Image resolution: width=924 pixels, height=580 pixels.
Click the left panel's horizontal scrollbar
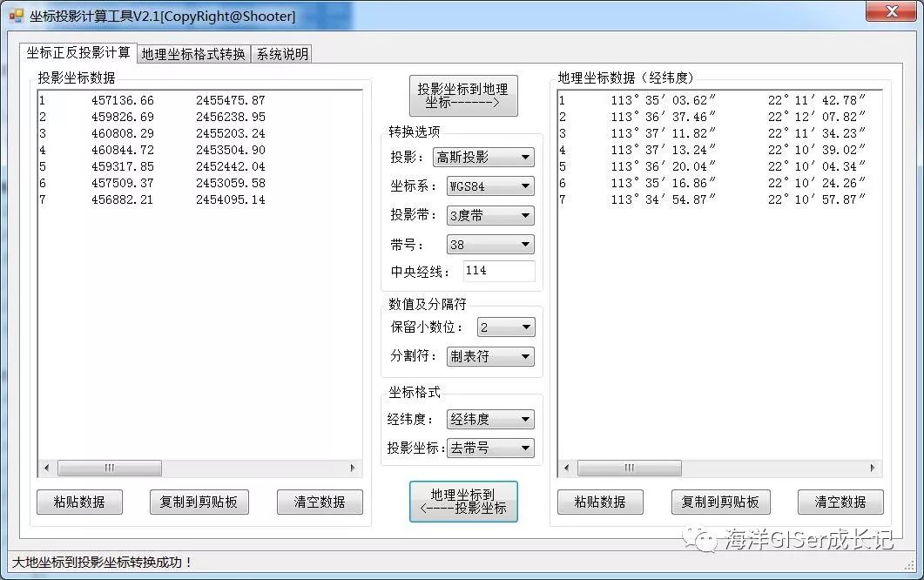pos(110,469)
